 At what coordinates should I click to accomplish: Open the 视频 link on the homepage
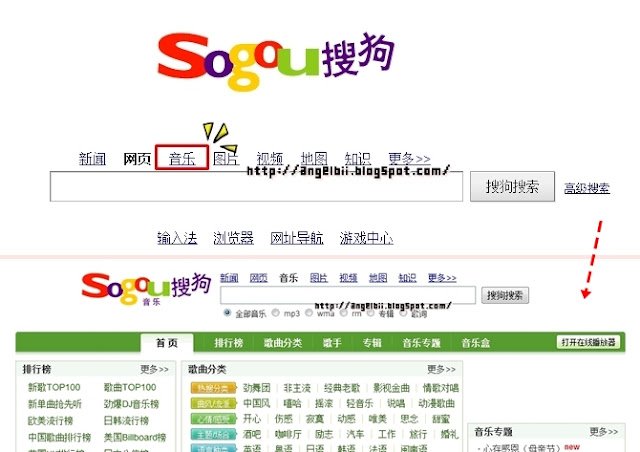[x=270, y=158]
